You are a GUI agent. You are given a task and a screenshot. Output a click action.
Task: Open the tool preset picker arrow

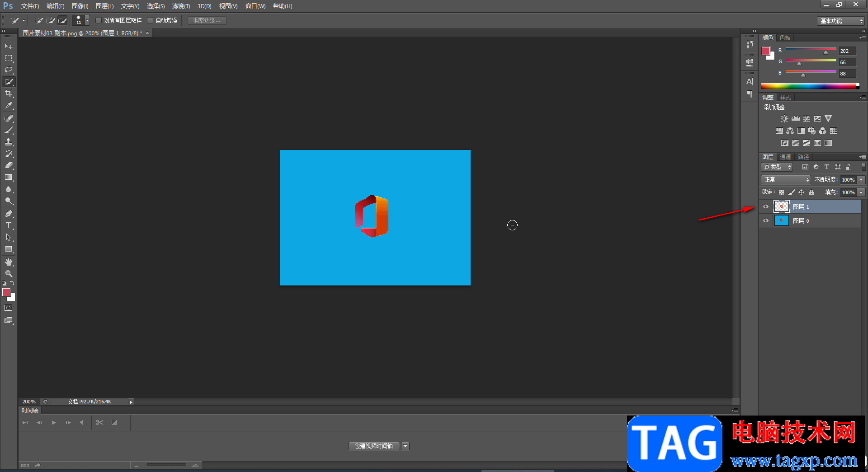(24, 20)
